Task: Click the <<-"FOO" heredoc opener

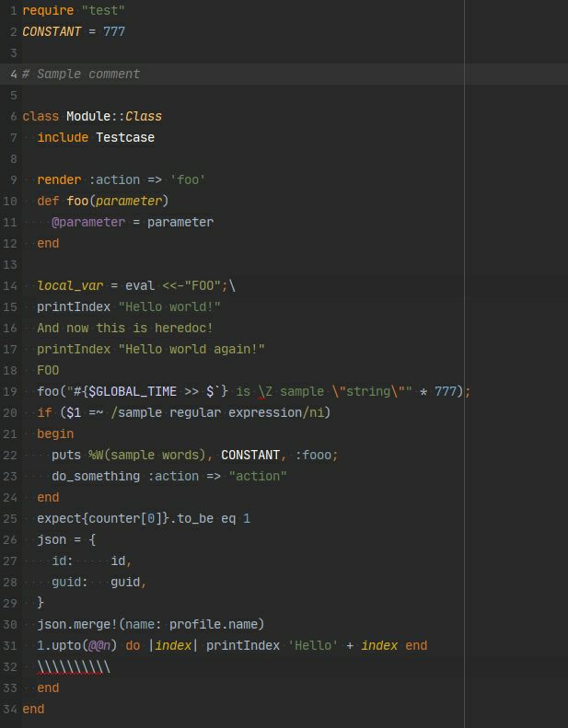Action: pos(191,285)
